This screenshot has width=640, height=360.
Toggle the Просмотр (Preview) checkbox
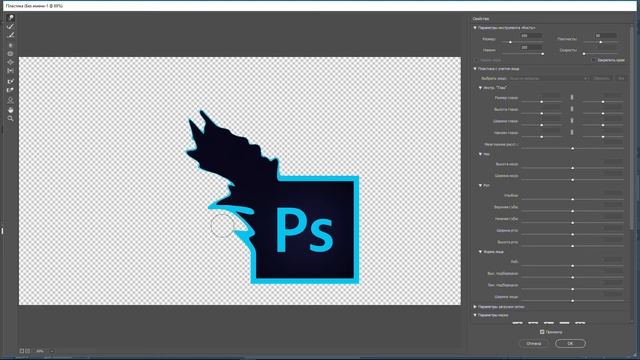(x=542, y=332)
